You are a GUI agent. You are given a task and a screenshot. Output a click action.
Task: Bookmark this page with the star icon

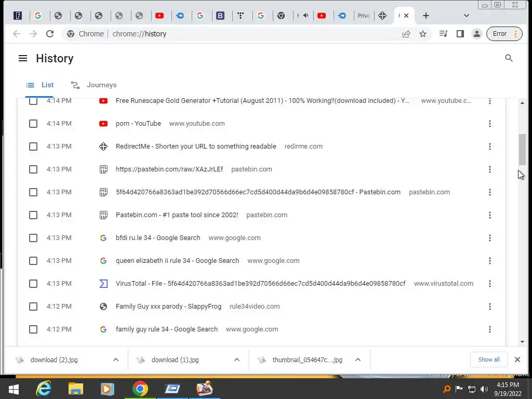point(423,34)
